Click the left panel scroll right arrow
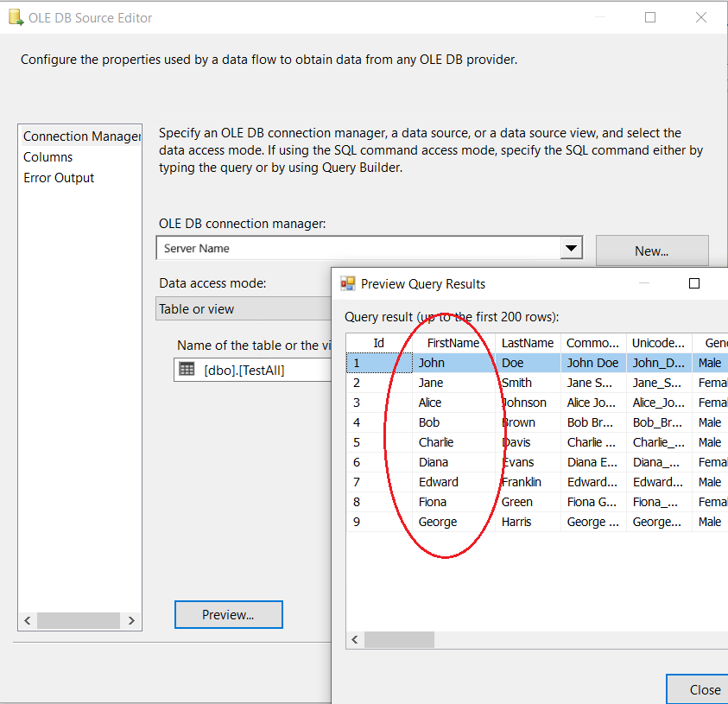 pos(131,620)
